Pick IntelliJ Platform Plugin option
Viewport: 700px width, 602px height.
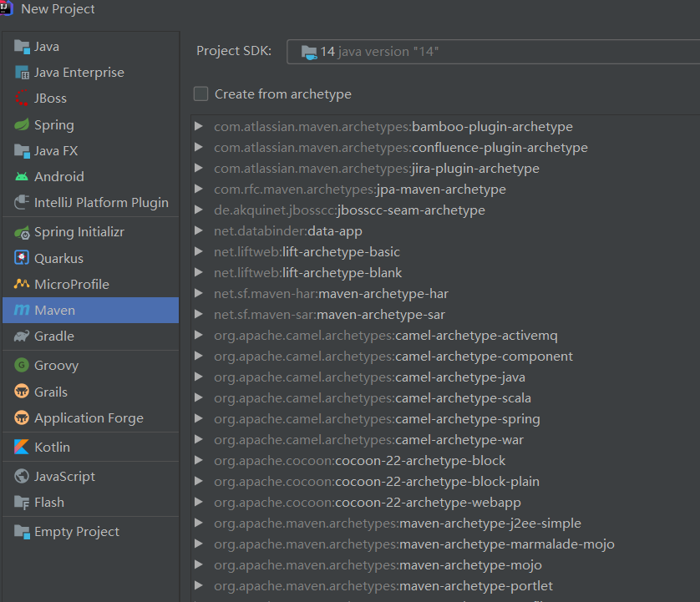(101, 203)
